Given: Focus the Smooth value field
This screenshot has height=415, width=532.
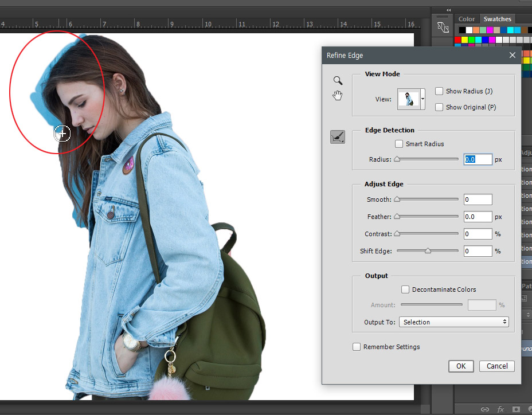Looking at the screenshot, I should (478, 199).
